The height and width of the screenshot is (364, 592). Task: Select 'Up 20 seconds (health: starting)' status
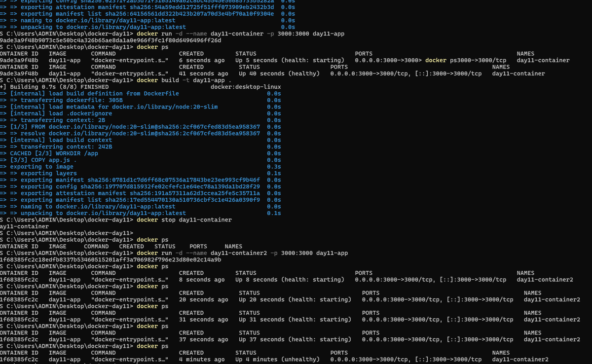pyautogui.click(x=295, y=300)
